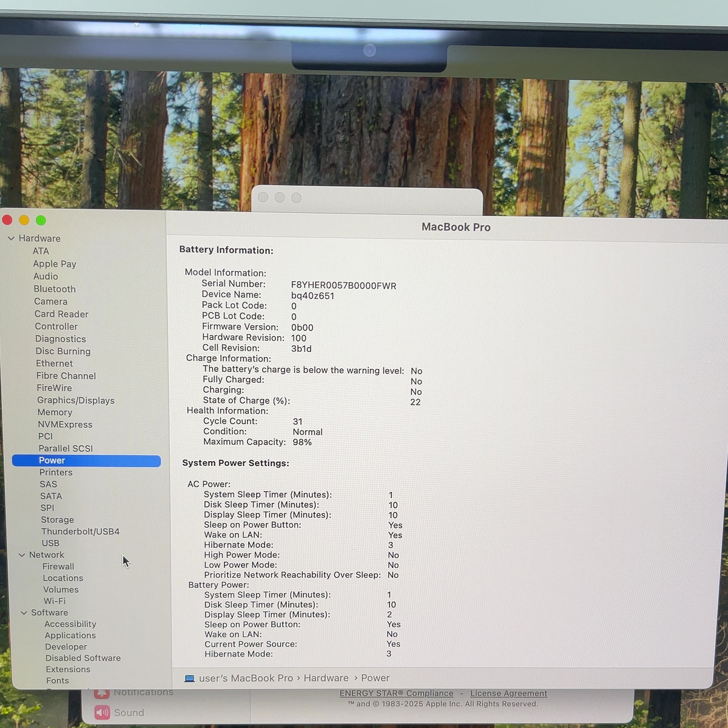
Task: Open Audio hardware information
Action: [x=45, y=277]
